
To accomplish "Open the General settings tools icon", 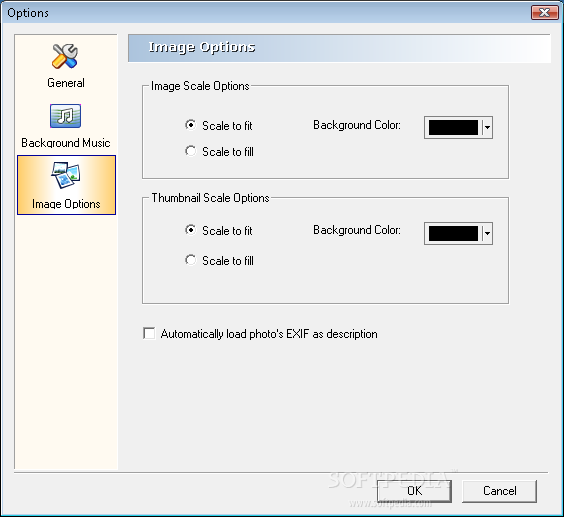I will point(65,56).
